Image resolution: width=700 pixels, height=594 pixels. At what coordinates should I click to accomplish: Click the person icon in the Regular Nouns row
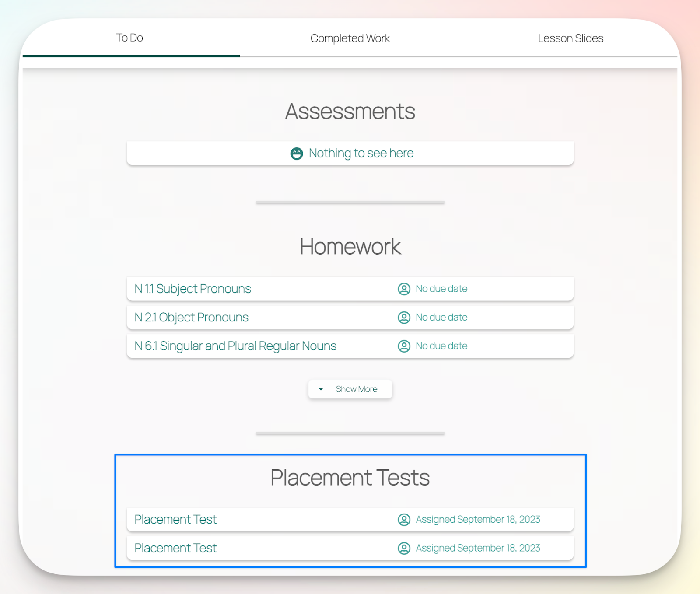pyautogui.click(x=404, y=346)
